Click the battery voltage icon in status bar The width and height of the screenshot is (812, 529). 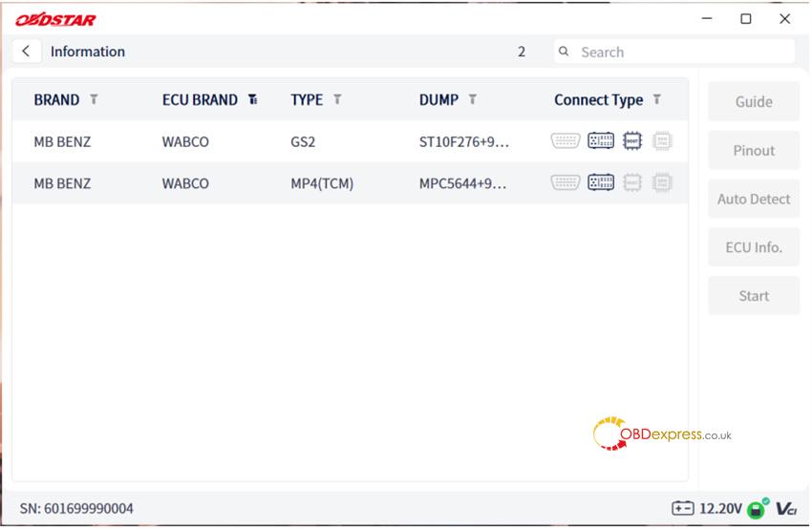(x=682, y=508)
